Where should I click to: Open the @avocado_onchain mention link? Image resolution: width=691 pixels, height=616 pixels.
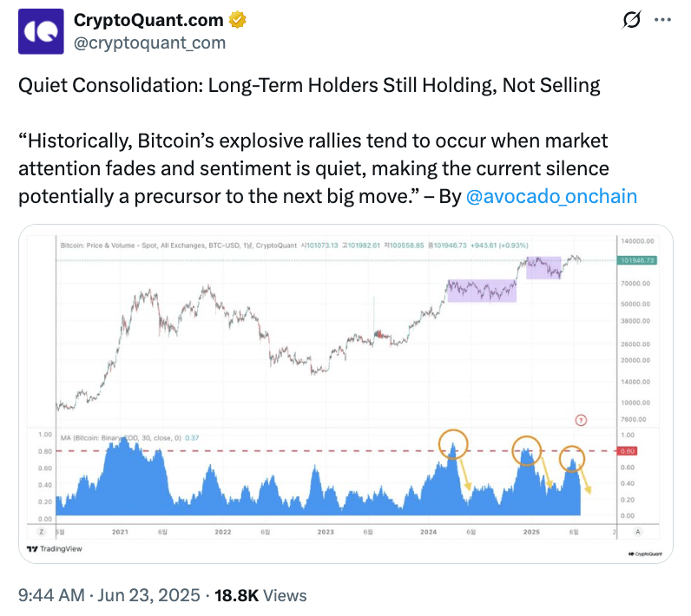[551, 196]
